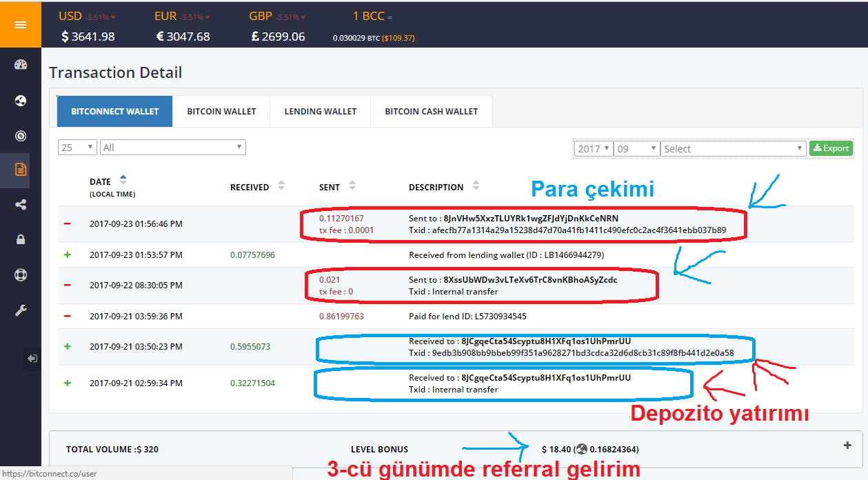The width and height of the screenshot is (868, 480).
Task: Click received amount 0.07757696
Action: click(252, 255)
